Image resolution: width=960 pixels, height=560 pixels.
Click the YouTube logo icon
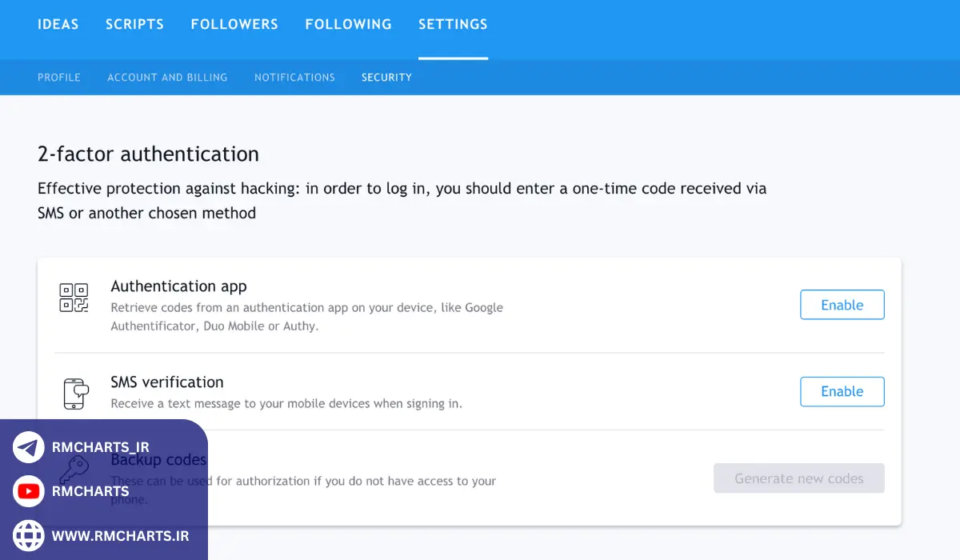[x=29, y=491]
